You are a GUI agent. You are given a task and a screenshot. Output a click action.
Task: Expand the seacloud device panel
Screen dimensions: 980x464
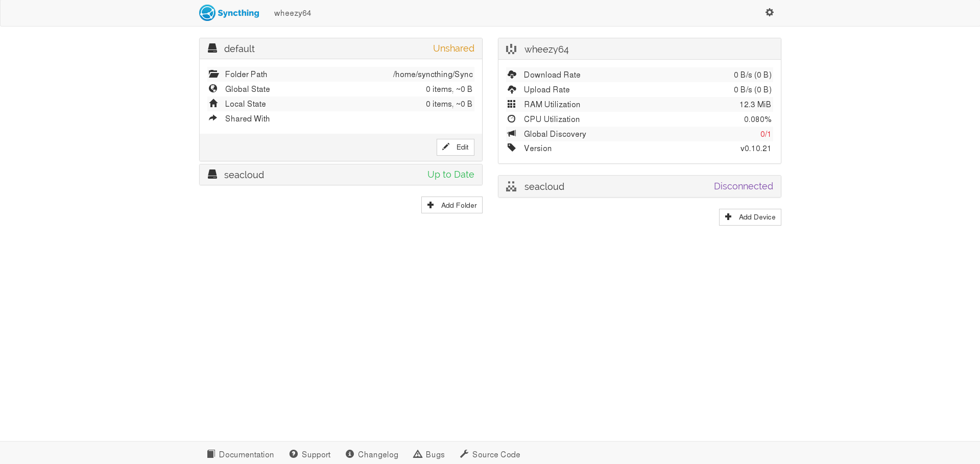click(x=639, y=186)
